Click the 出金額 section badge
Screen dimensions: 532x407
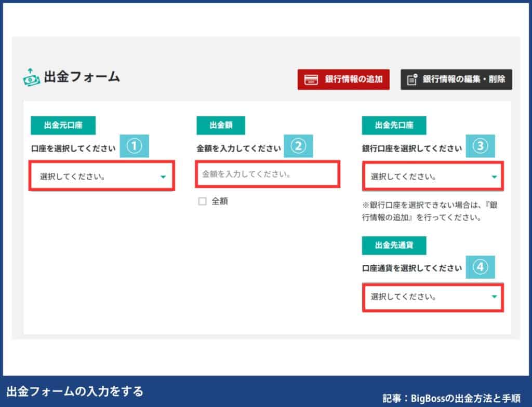[220, 125]
